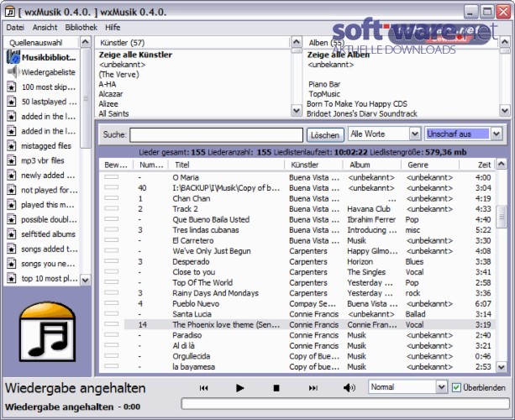Open the '50 lastplayed' playlist icon
The width and height of the screenshot is (515, 420).
click(x=12, y=102)
